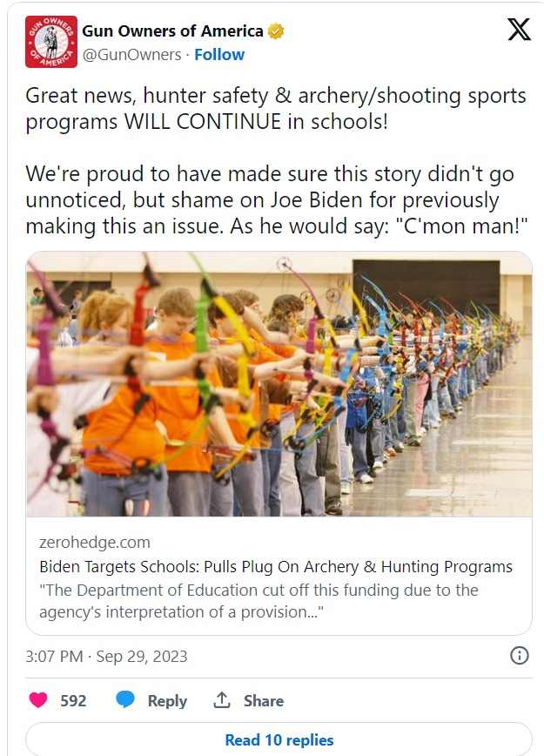The height and width of the screenshot is (756, 544).
Task: Open the tweet info circle icon
Action: (519, 656)
